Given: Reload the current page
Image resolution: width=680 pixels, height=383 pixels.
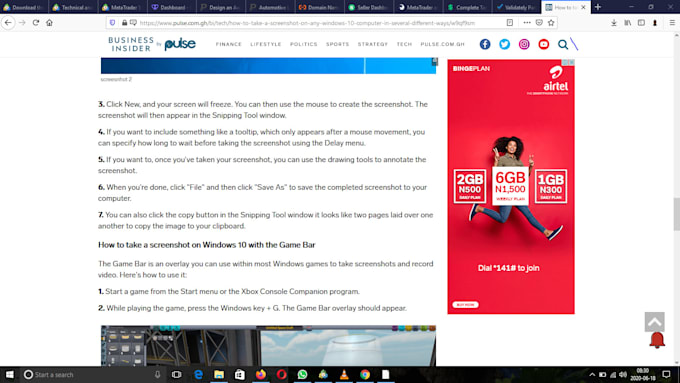Looking at the screenshot, I should tap(36, 23).
